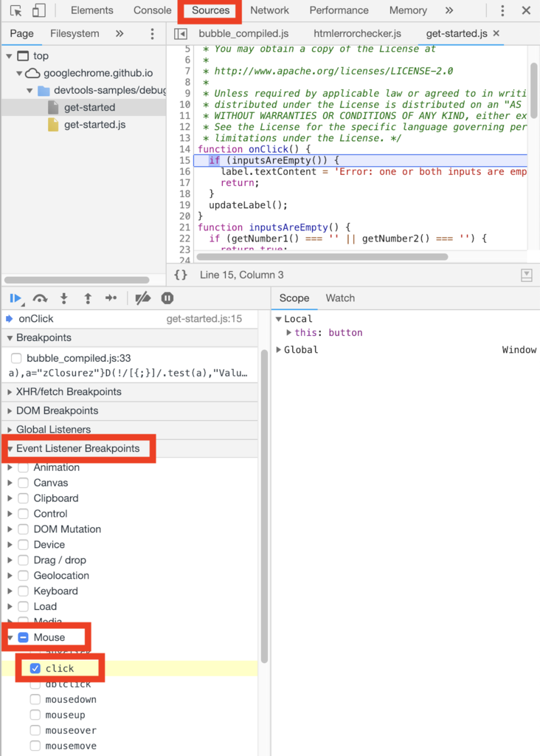The image size is (540, 756).
Task: Collapse the top frame tree node
Action: click(x=9, y=56)
